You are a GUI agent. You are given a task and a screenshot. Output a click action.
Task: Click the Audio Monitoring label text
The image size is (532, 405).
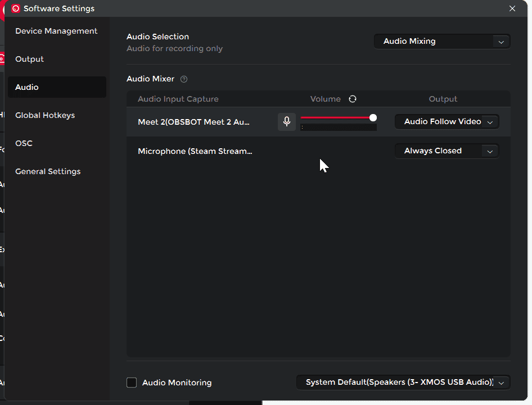(177, 383)
